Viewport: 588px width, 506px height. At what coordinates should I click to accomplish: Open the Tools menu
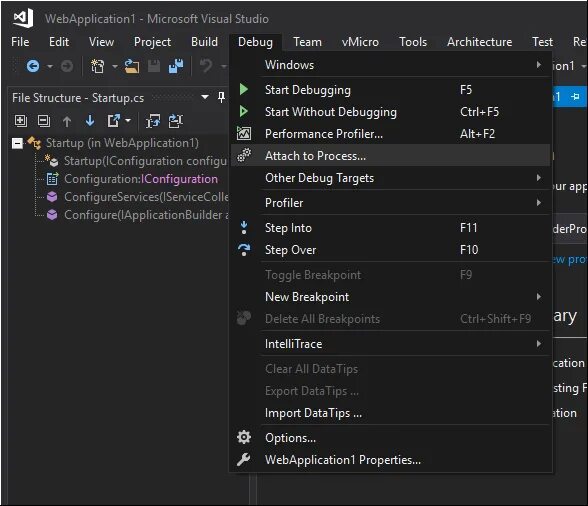coord(413,42)
